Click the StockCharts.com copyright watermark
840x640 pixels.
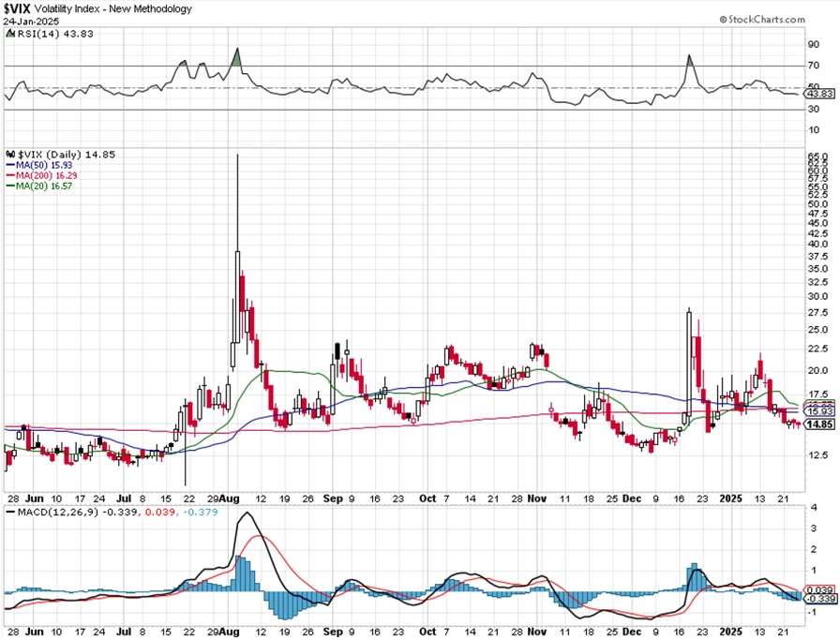762,20
